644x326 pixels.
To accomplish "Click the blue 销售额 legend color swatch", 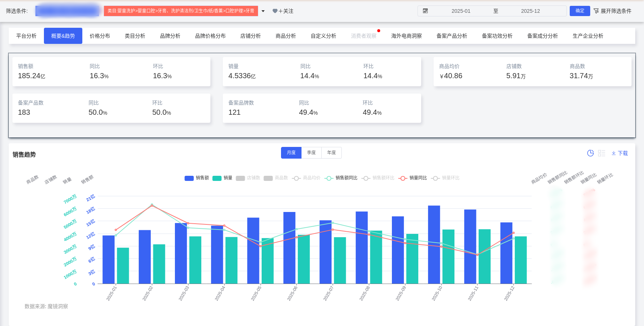I will click(189, 178).
